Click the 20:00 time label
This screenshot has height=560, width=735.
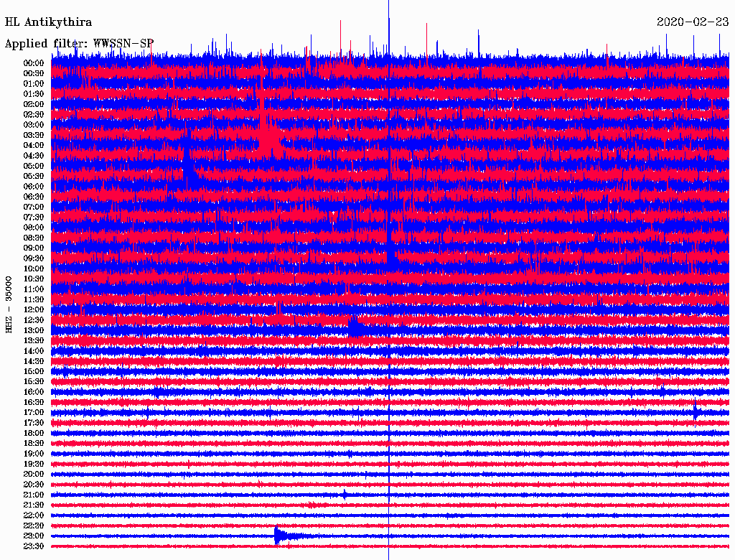tap(34, 474)
